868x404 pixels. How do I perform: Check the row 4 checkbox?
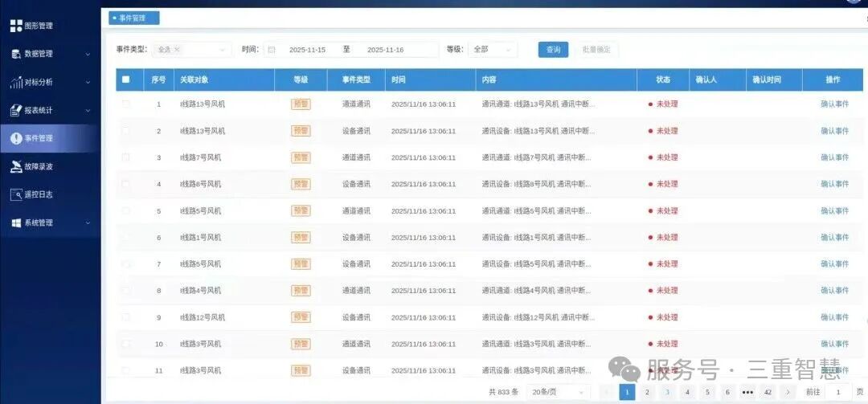(x=125, y=184)
